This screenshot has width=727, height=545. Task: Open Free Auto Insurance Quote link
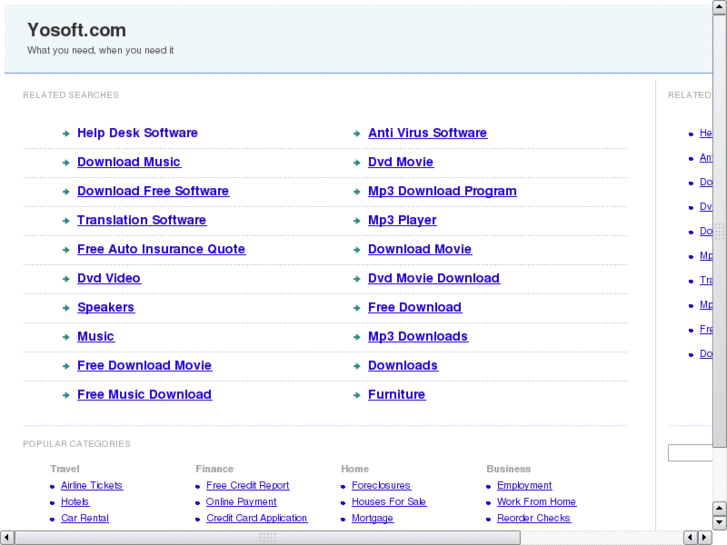click(161, 249)
